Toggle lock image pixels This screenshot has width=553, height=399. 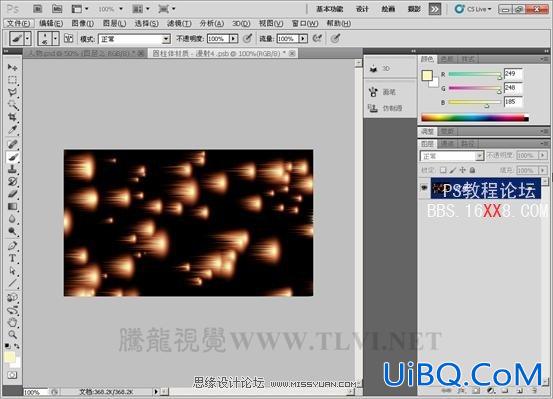tap(453, 170)
